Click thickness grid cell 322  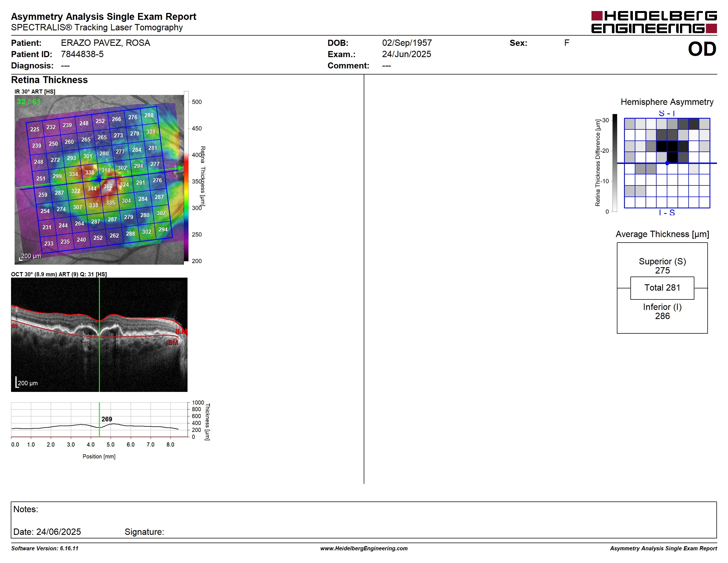click(x=76, y=191)
